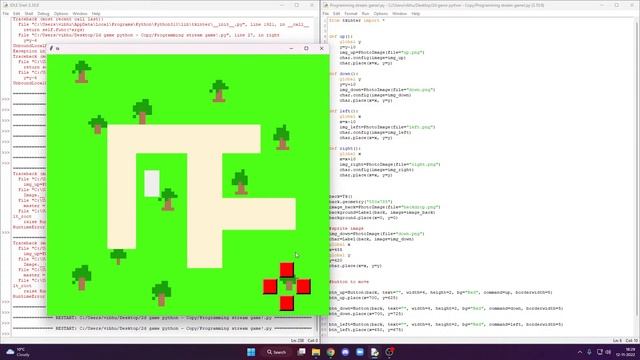Open Run menu in the editor window
The image size is (640, 360).
365,13
